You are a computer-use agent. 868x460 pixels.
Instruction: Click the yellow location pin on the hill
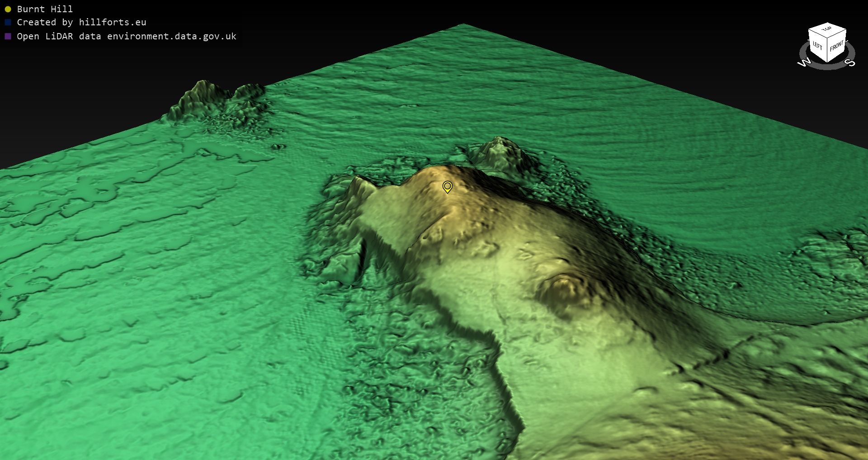pyautogui.click(x=447, y=186)
